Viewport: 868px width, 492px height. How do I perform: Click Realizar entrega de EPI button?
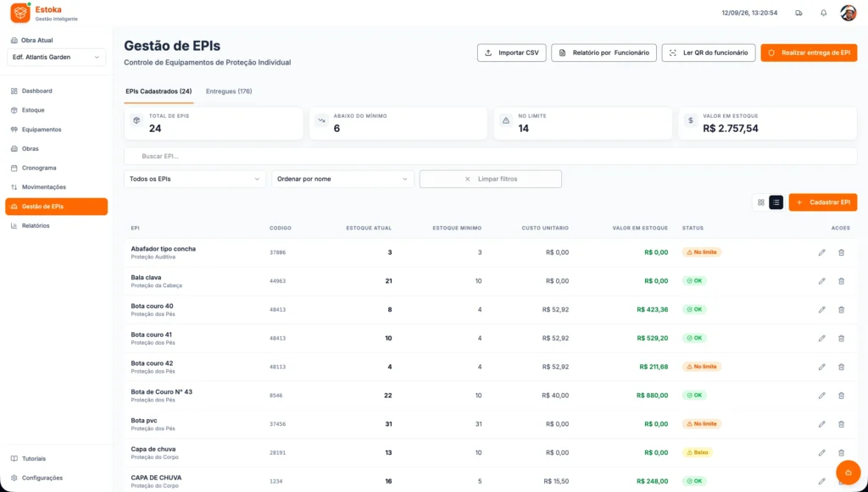[809, 53]
